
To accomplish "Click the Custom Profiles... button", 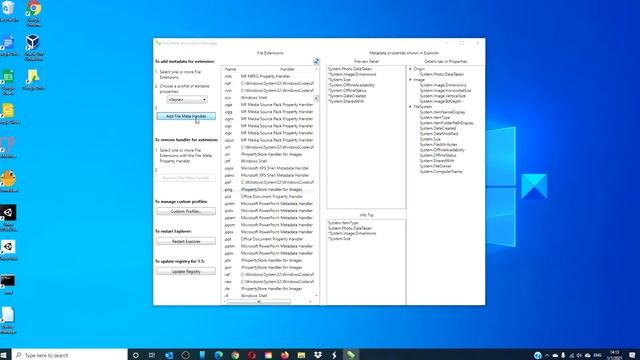I will [x=186, y=211].
